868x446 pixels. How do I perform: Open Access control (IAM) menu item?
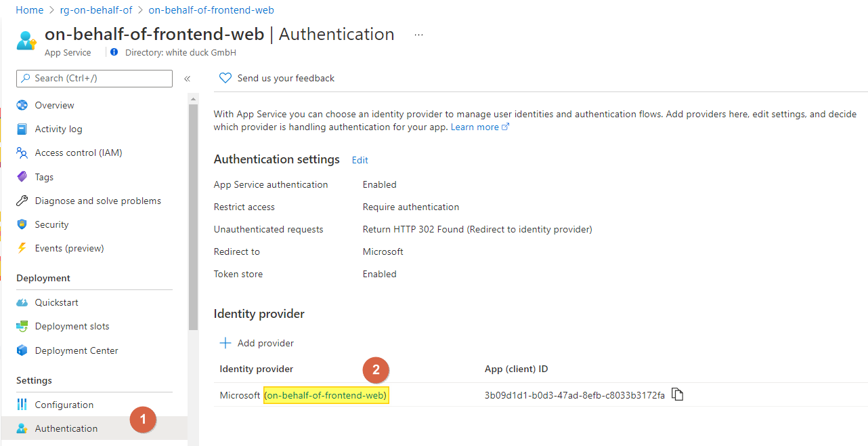click(x=79, y=153)
